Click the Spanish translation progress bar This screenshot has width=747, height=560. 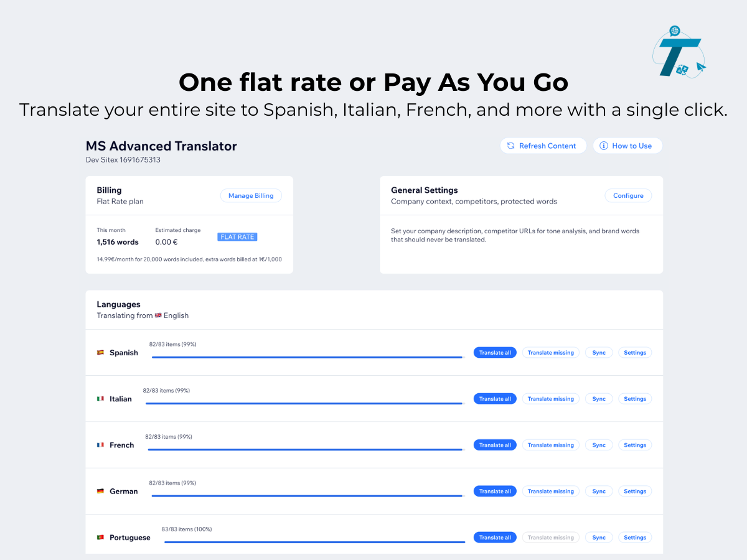308,357
